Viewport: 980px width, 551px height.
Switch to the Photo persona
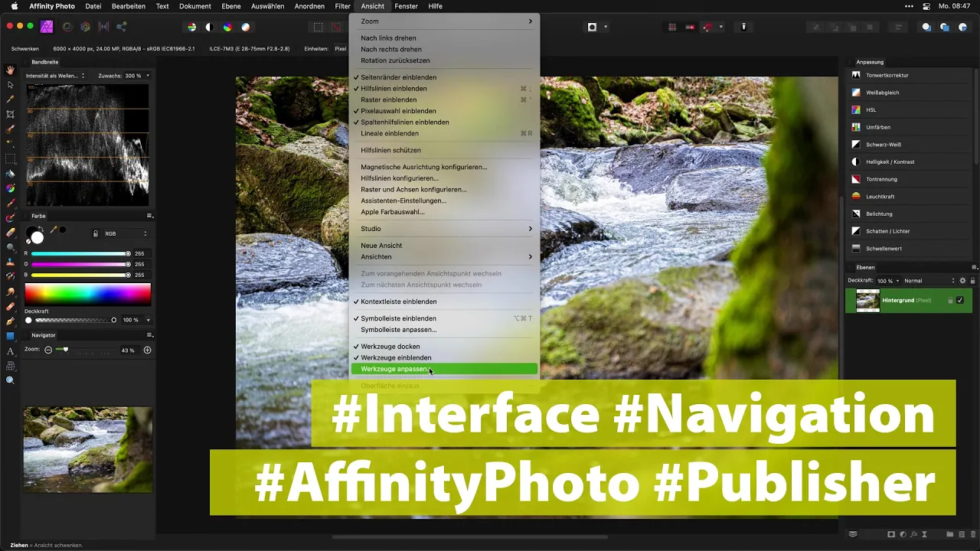click(x=47, y=27)
